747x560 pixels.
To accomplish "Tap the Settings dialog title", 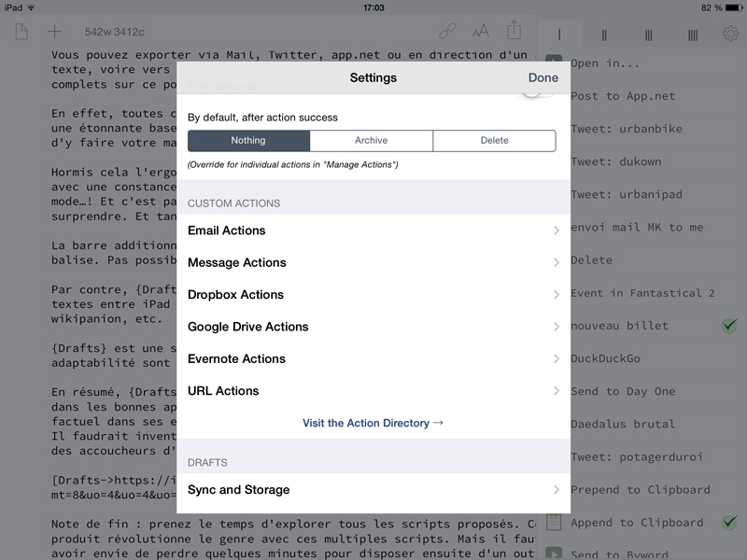I will click(x=373, y=77).
